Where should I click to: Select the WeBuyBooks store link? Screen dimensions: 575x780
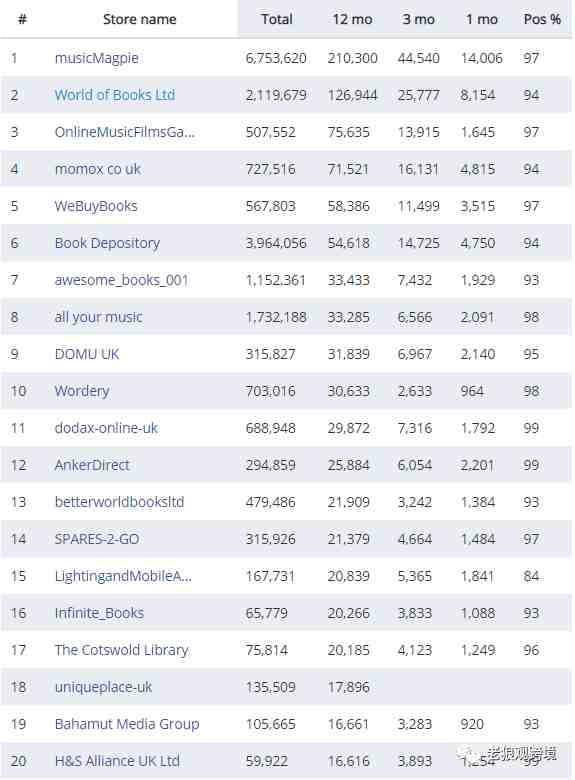(96, 206)
